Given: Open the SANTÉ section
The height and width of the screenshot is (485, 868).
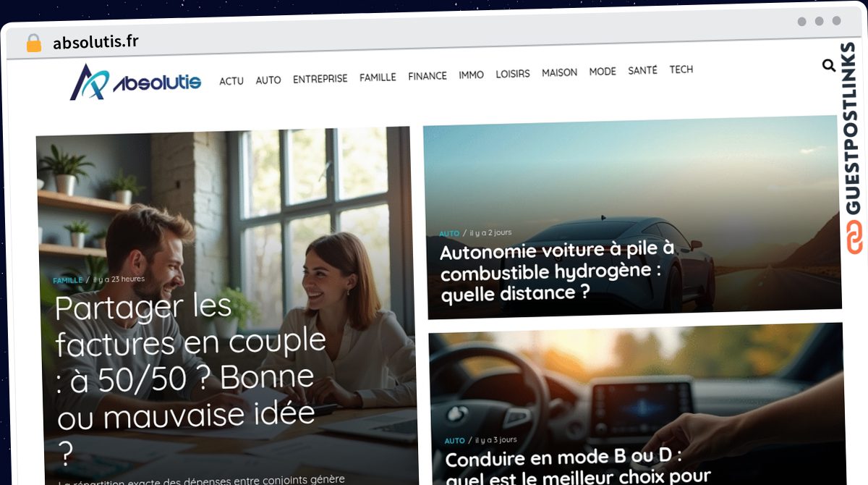Looking at the screenshot, I should (642, 70).
